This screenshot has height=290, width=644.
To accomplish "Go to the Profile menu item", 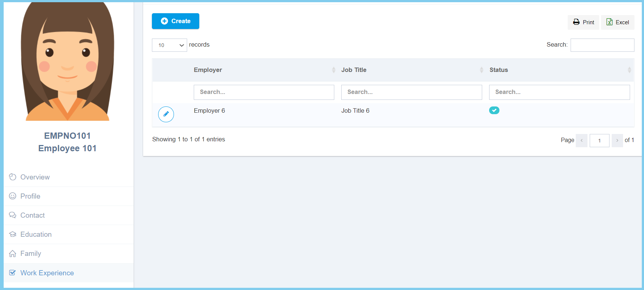I will 30,196.
